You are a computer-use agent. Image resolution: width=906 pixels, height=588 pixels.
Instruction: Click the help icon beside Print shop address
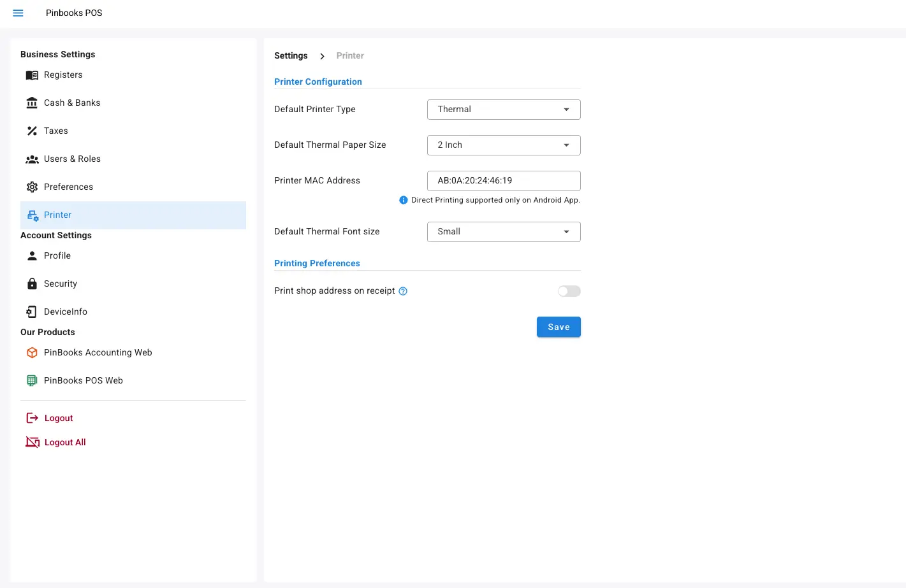tap(403, 290)
